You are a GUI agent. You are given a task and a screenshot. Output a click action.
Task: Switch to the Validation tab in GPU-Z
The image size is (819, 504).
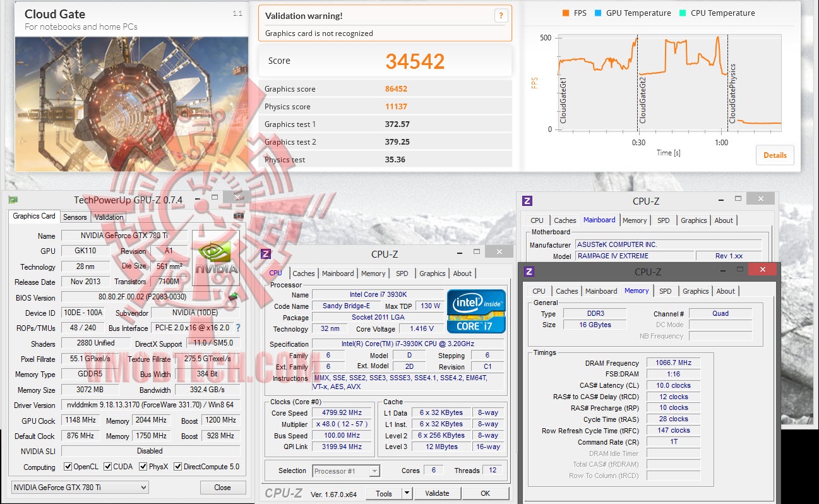pyautogui.click(x=109, y=217)
